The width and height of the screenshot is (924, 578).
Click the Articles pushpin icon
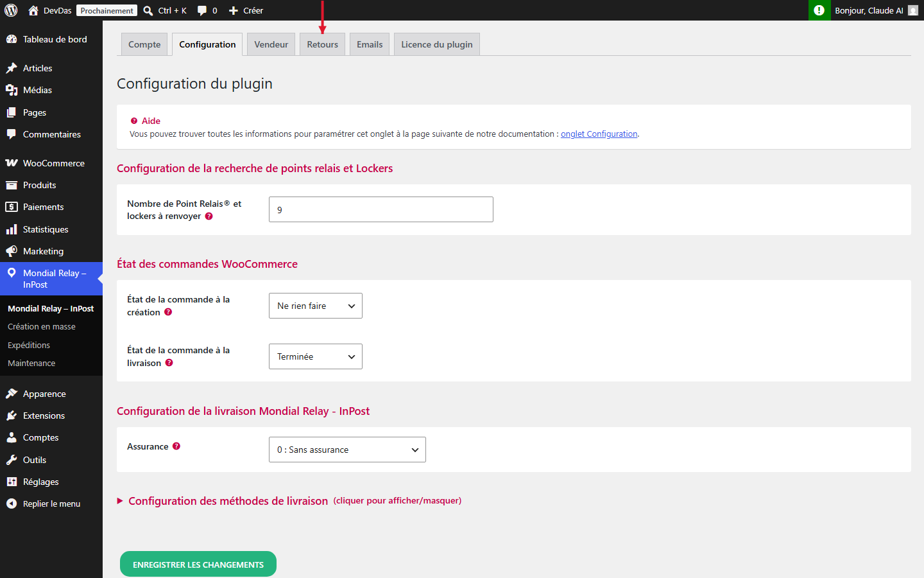pyautogui.click(x=12, y=68)
